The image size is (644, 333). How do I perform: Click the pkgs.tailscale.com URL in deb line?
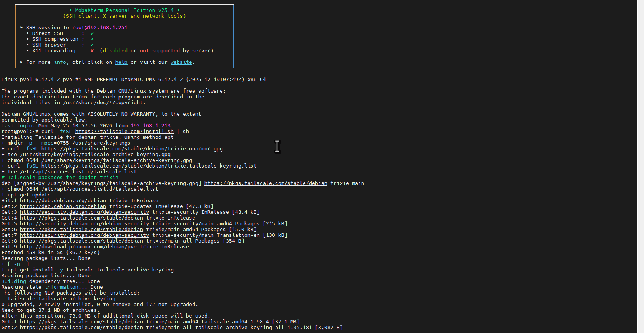tap(266, 183)
